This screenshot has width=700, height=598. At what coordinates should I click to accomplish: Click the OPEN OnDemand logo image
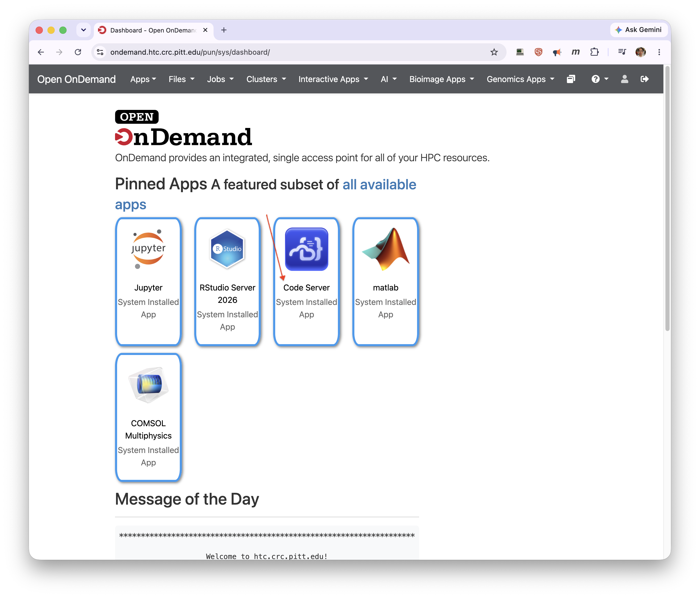pos(183,128)
